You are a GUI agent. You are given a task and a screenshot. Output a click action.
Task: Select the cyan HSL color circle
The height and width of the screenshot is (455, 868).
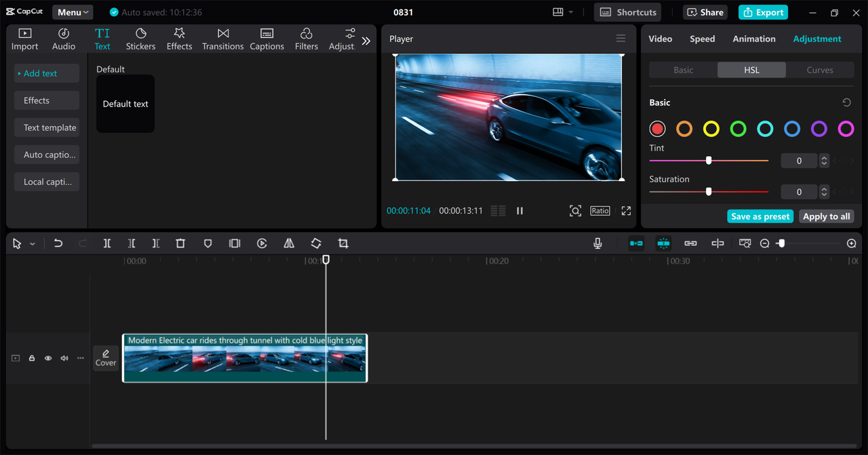tap(765, 129)
